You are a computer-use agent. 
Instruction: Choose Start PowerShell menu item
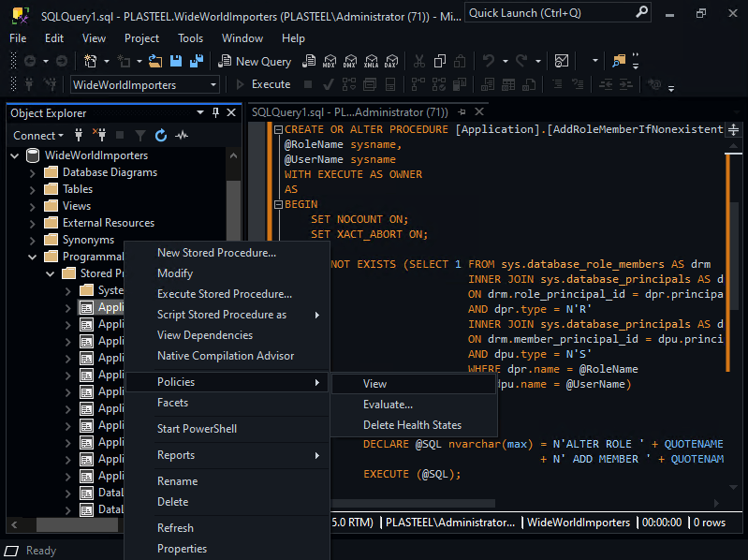coord(227,429)
